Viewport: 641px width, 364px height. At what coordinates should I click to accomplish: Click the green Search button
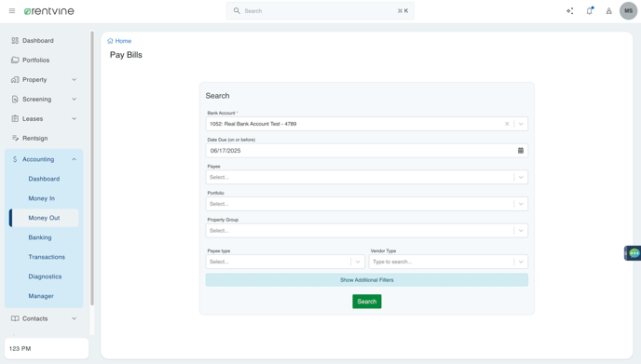(x=367, y=302)
